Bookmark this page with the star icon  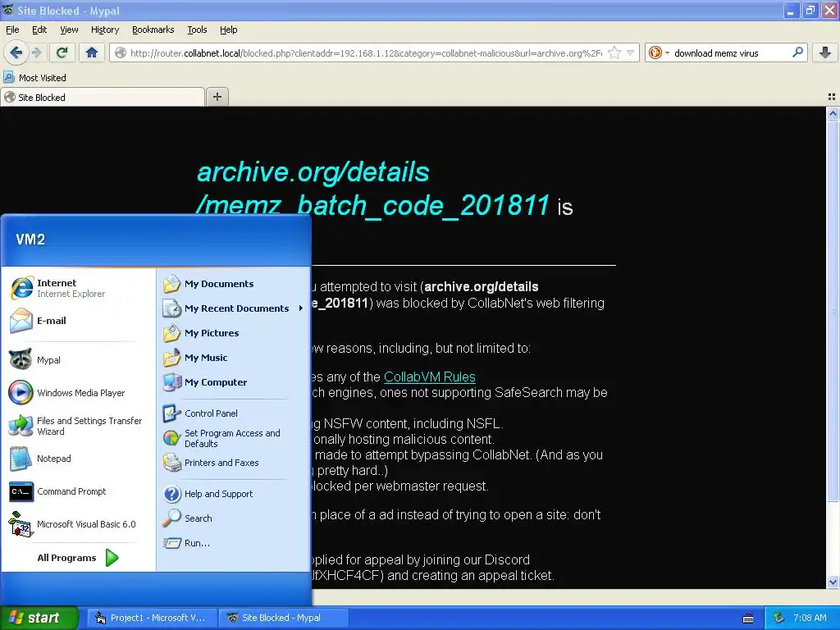tap(615, 52)
